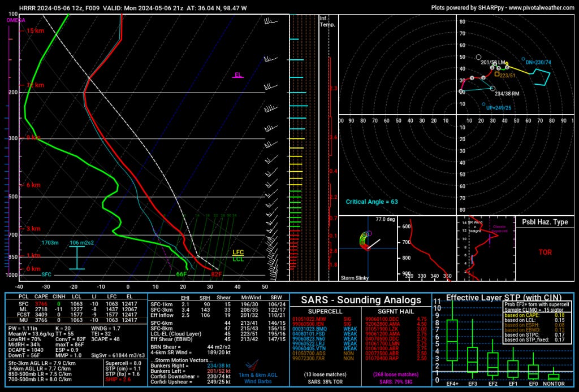The height and width of the screenshot is (392, 579).
Task: Click the 4-6km SR Wind = 189/20 kt entry
Action: click(x=191, y=353)
